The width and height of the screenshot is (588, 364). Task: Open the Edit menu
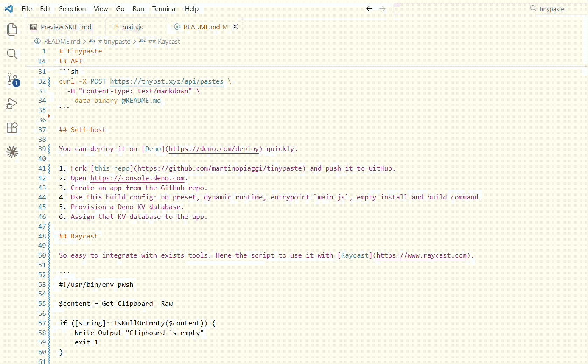click(45, 8)
